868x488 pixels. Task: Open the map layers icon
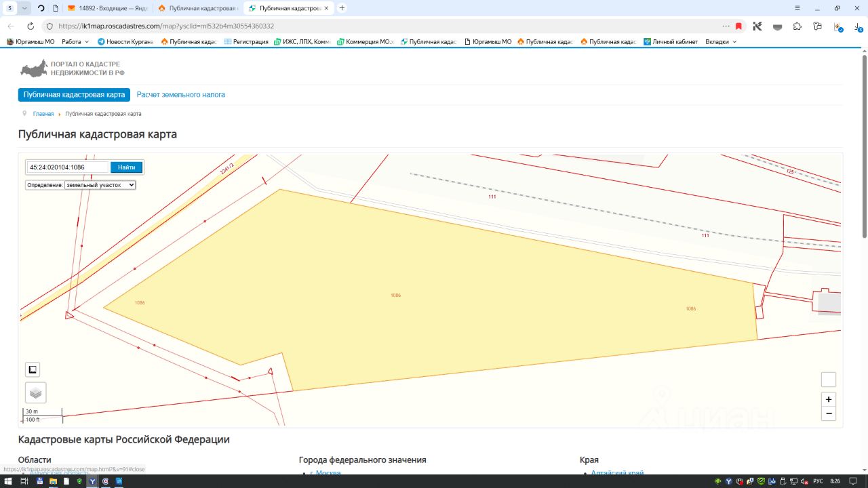click(36, 392)
